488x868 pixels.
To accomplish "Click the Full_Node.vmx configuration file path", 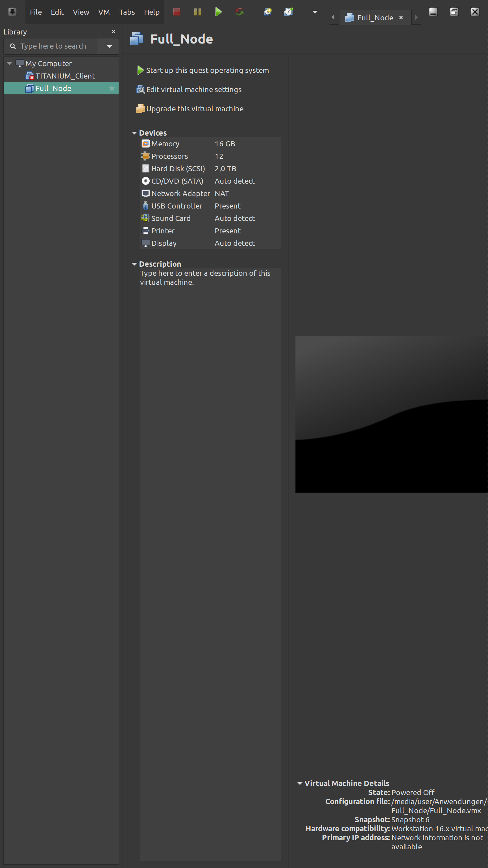I will 439,806.
